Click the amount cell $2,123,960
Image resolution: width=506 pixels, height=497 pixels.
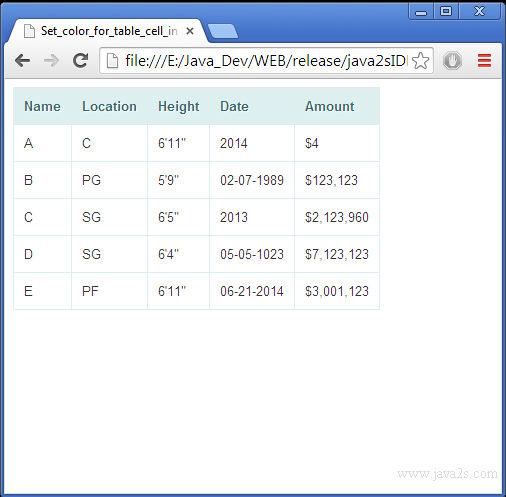pos(337,217)
